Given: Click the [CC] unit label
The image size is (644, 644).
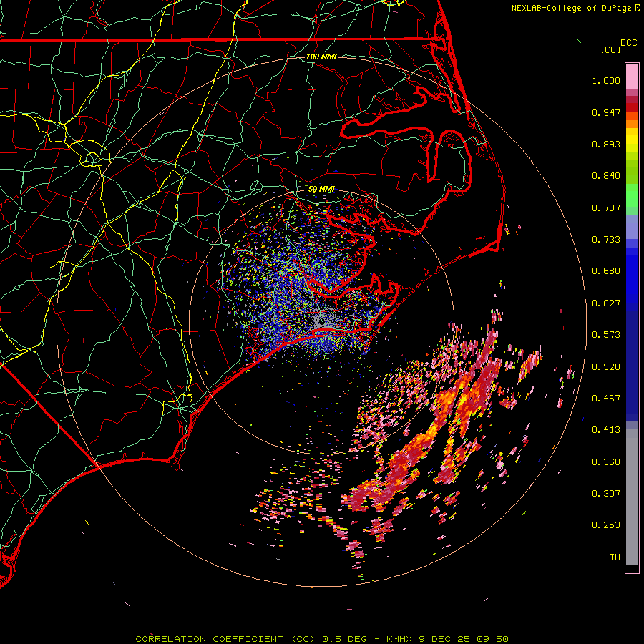Looking at the screenshot, I should (x=610, y=49).
